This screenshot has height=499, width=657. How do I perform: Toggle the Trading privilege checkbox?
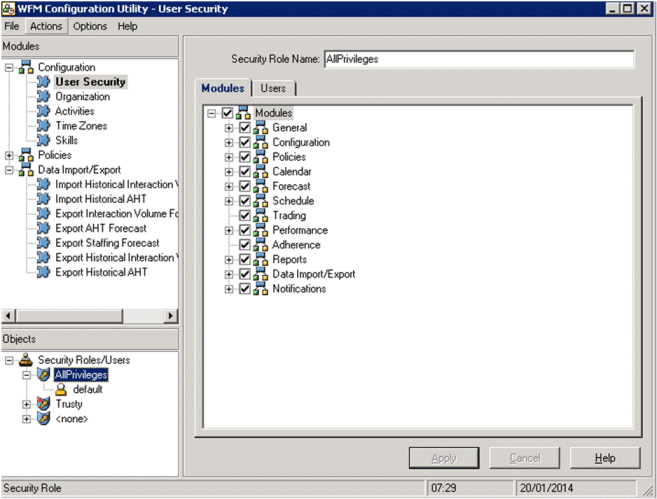point(245,216)
